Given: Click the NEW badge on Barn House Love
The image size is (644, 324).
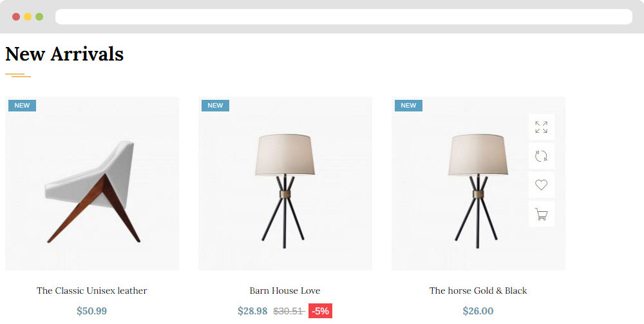Looking at the screenshot, I should pos(215,106).
